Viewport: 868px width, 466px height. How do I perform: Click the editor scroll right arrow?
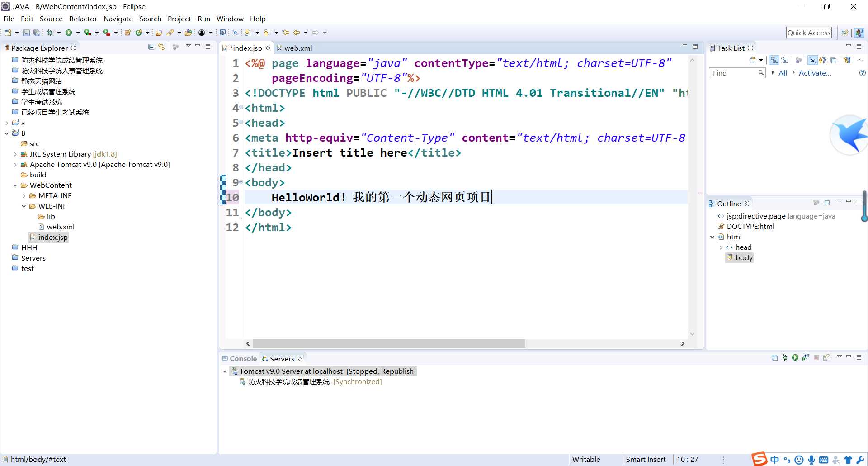[x=683, y=344]
